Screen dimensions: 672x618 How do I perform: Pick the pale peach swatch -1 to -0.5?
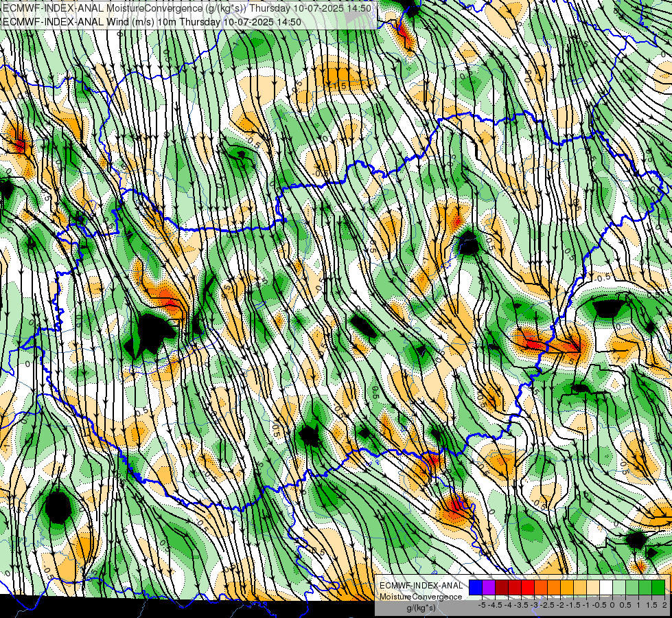point(593,587)
